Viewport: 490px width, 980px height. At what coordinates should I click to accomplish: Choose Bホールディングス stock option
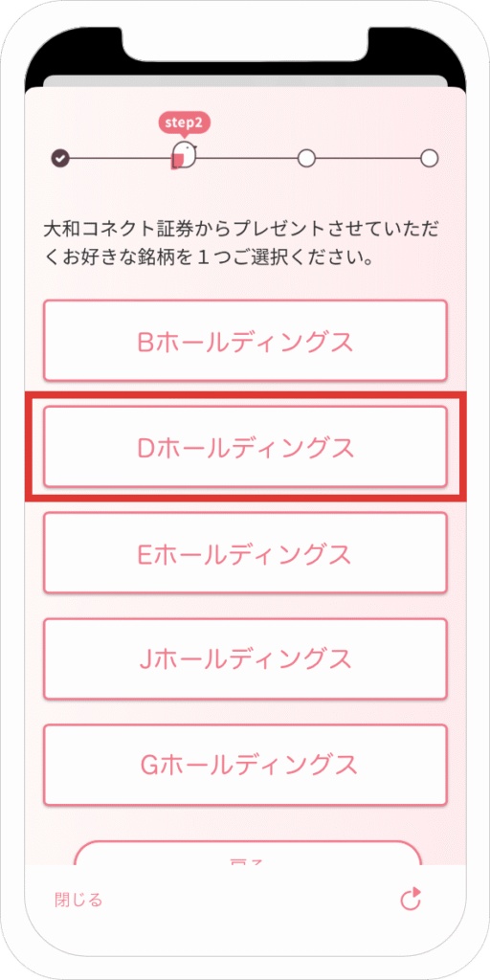[245, 341]
